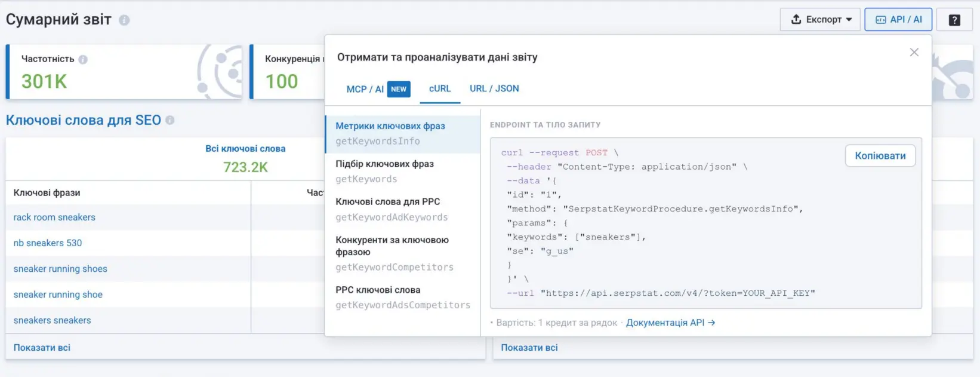Open the Документація API link
Image resolution: width=980 pixels, height=377 pixels.
coord(670,323)
